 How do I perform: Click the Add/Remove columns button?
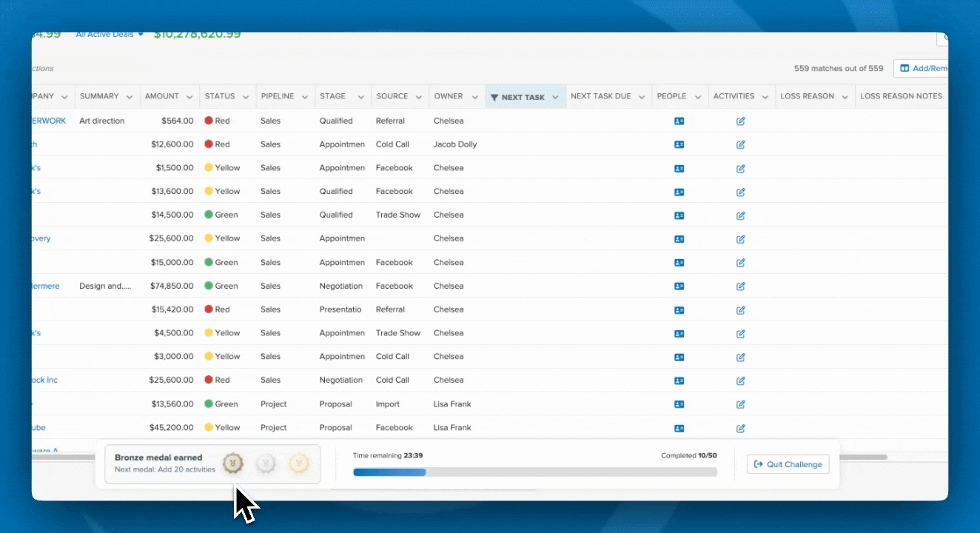coord(922,68)
